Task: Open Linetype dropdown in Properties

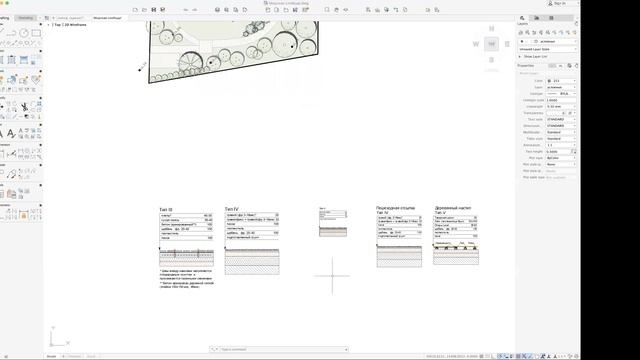Action: [561, 93]
